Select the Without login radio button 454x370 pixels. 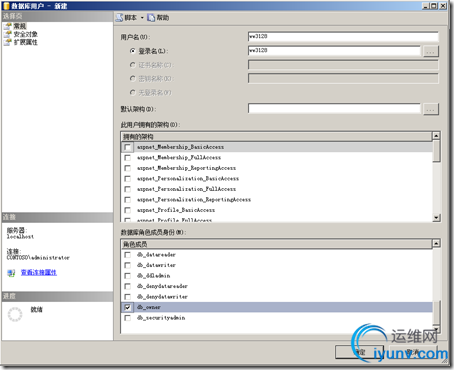[x=133, y=92]
